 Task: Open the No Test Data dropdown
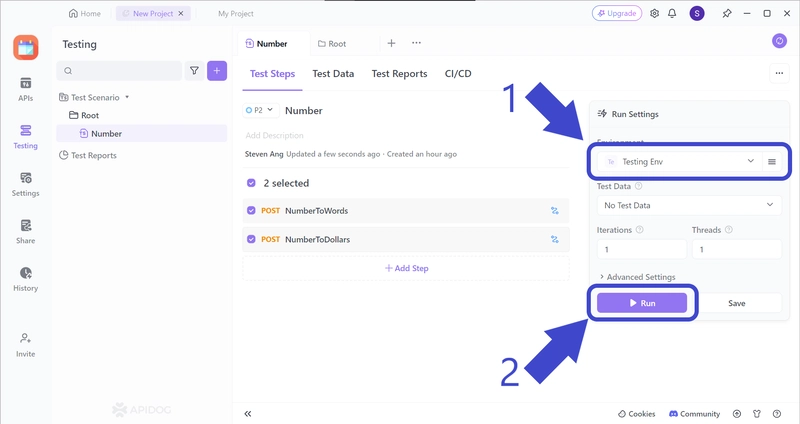click(x=688, y=205)
